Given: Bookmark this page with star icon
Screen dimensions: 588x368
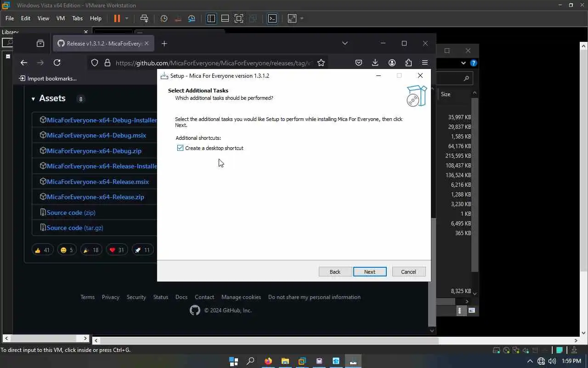Looking at the screenshot, I should 321,63.
